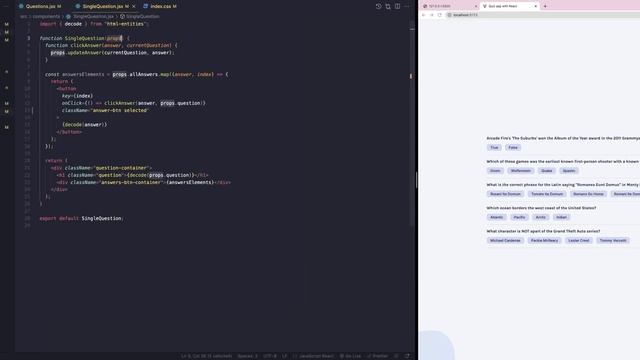Click the localhost address bar
640x360 pixels.
pos(543,15)
